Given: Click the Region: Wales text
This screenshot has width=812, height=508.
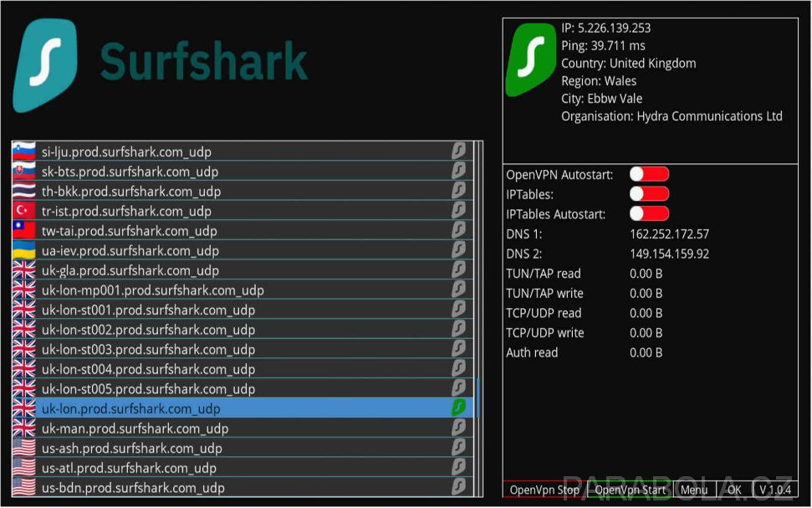Looking at the screenshot, I should [599, 81].
